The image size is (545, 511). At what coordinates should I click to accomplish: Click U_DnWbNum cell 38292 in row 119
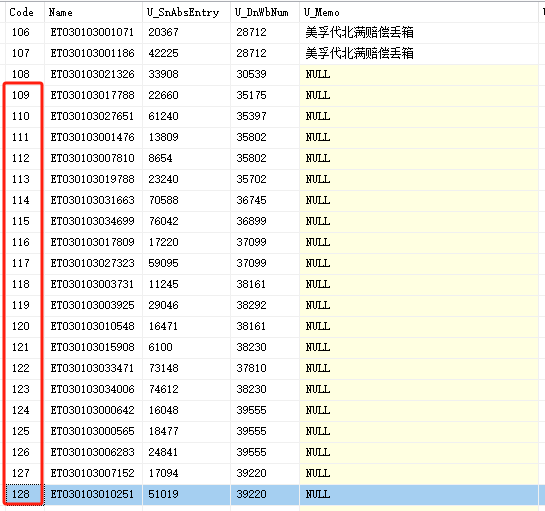[265, 306]
